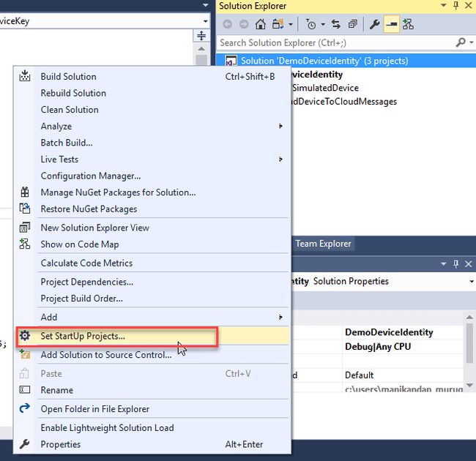
Task: Choose Rebuild Solution
Action: click(x=153, y=93)
